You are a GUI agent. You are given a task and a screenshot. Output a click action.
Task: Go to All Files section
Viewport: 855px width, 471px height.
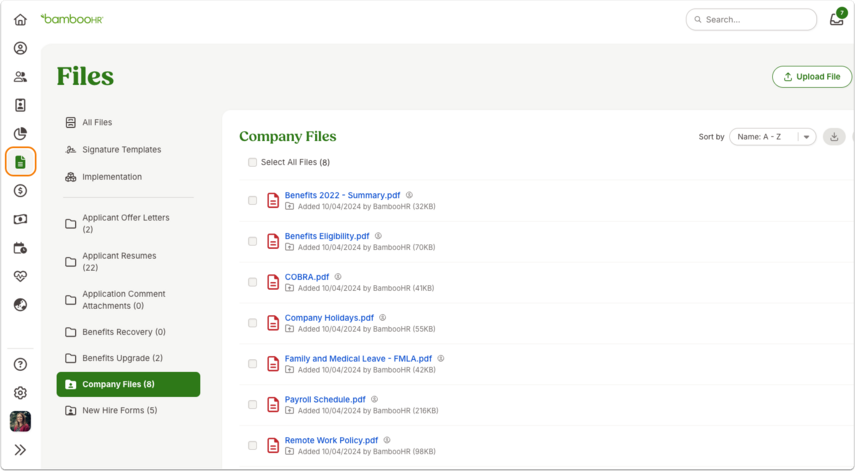pos(97,123)
